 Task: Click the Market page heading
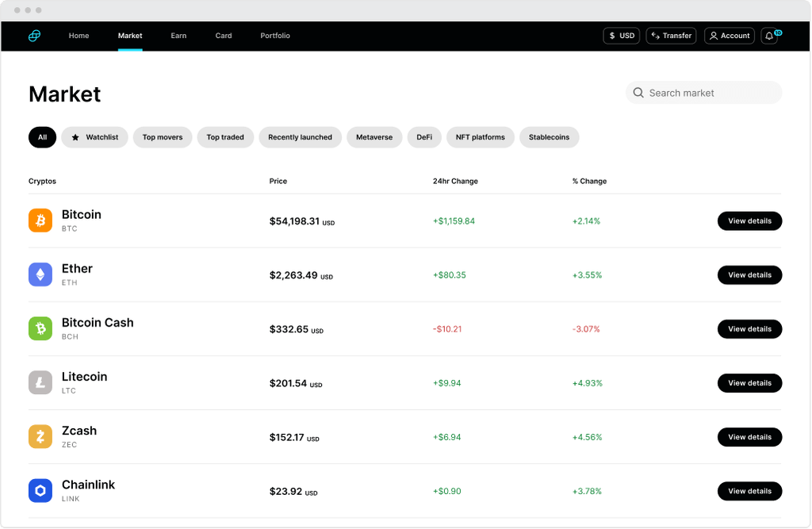tap(65, 94)
